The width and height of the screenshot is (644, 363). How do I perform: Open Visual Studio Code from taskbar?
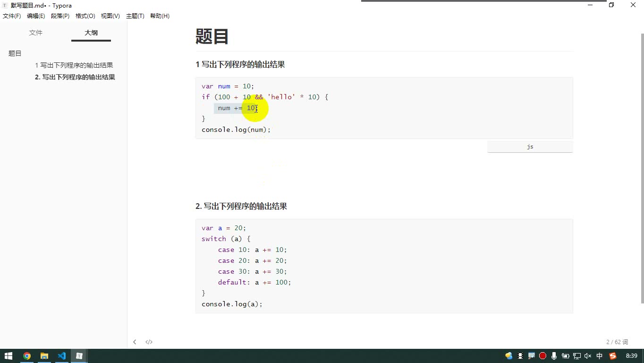pyautogui.click(x=62, y=356)
